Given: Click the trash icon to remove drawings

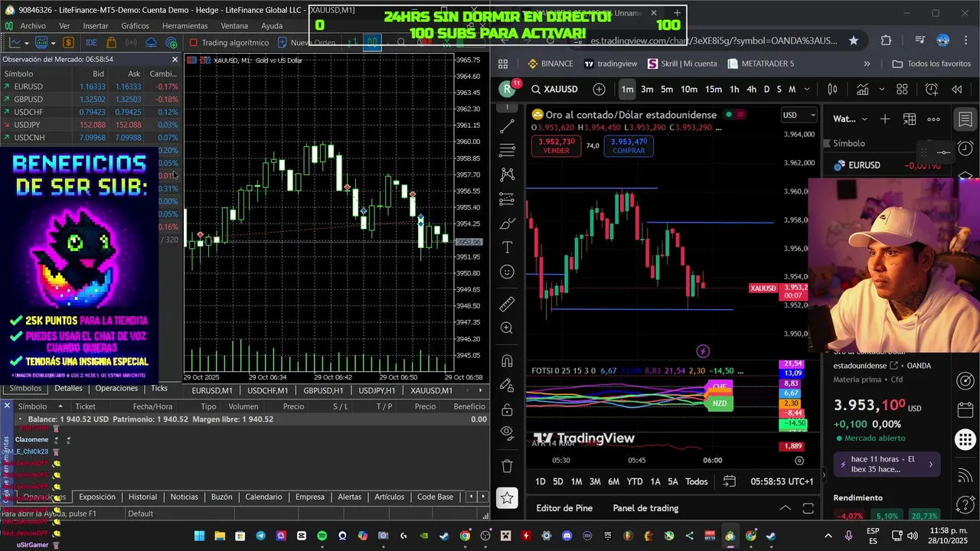Looking at the screenshot, I should point(507,466).
